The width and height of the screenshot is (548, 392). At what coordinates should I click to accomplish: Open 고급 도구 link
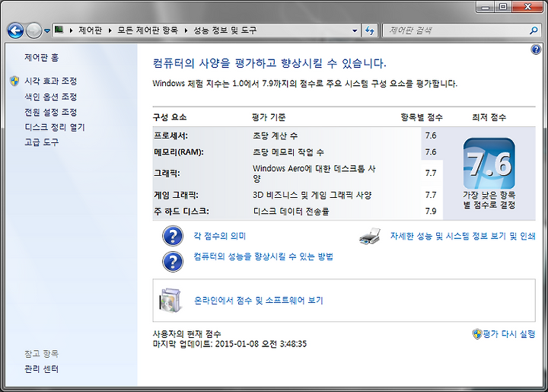tap(42, 142)
